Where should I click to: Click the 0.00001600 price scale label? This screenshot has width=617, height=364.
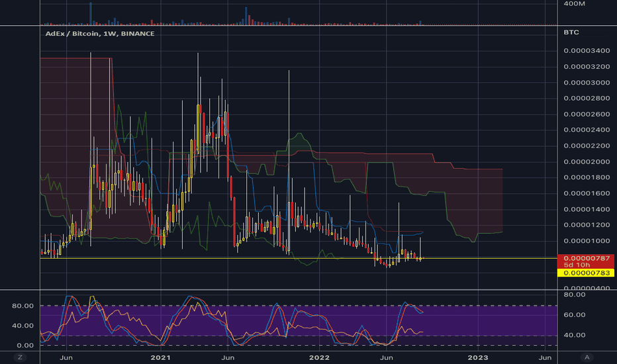click(587, 193)
